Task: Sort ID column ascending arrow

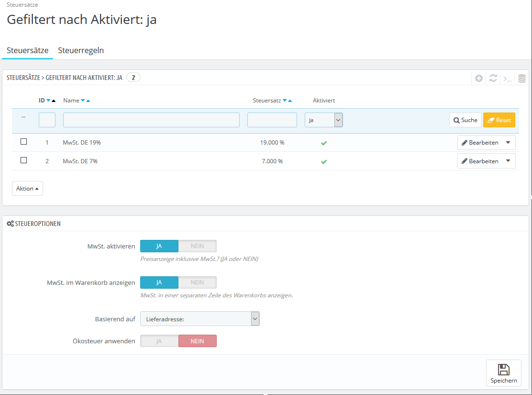Action: click(54, 101)
